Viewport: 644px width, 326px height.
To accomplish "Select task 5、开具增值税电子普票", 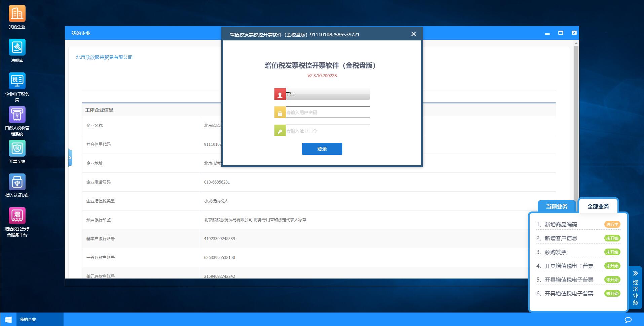I will (x=565, y=280).
